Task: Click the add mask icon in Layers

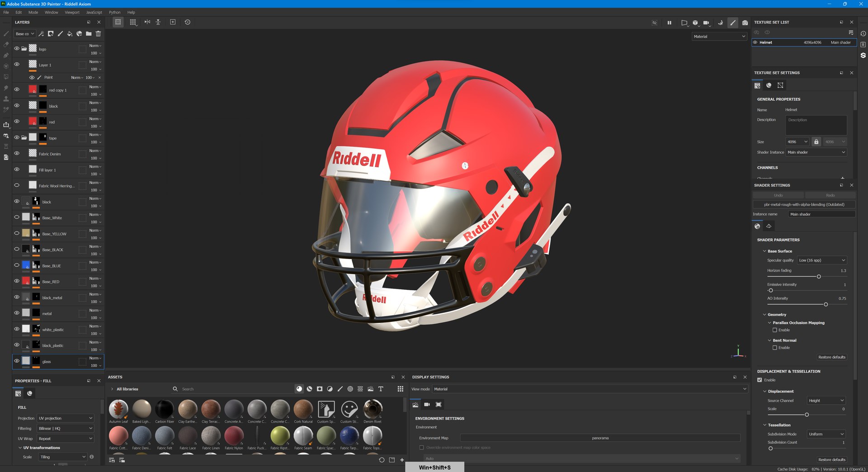Action: point(51,34)
